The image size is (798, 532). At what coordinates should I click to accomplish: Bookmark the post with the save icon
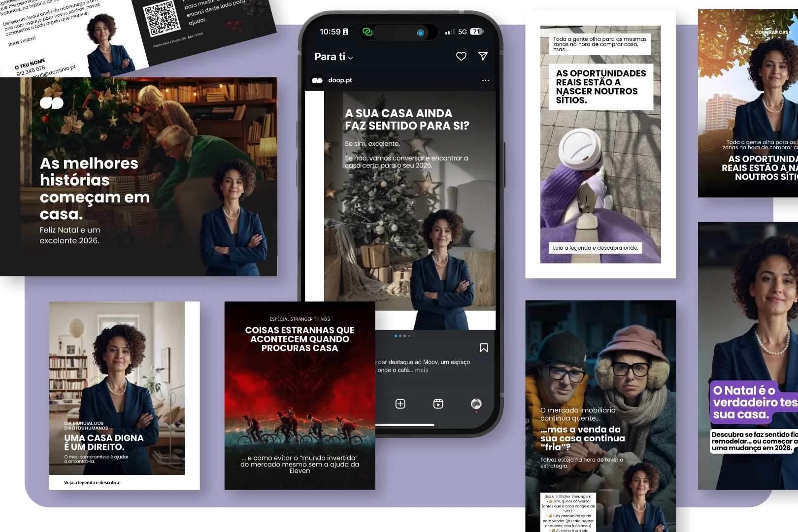pos(484,348)
